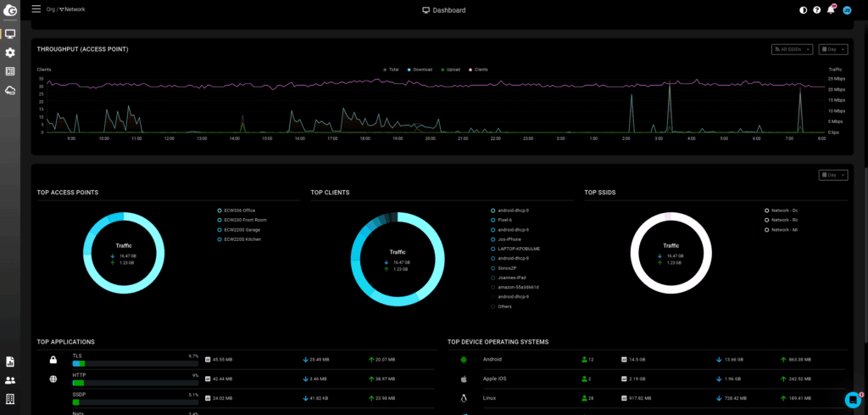Click the cloud icon in left sidebar
868x415 pixels.
tap(10, 91)
